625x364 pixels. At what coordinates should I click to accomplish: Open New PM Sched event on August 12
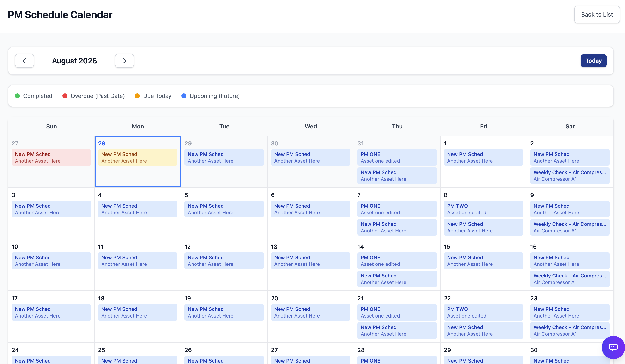[224, 261]
